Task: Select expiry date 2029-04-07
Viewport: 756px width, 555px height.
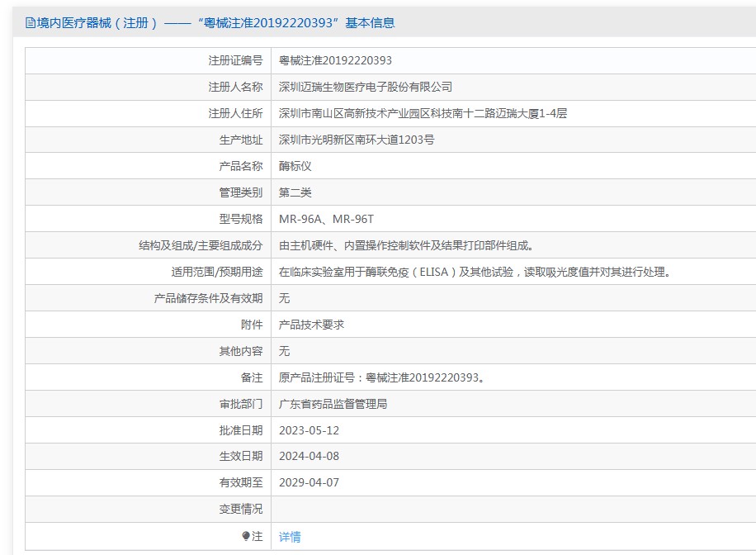Action: [x=309, y=482]
